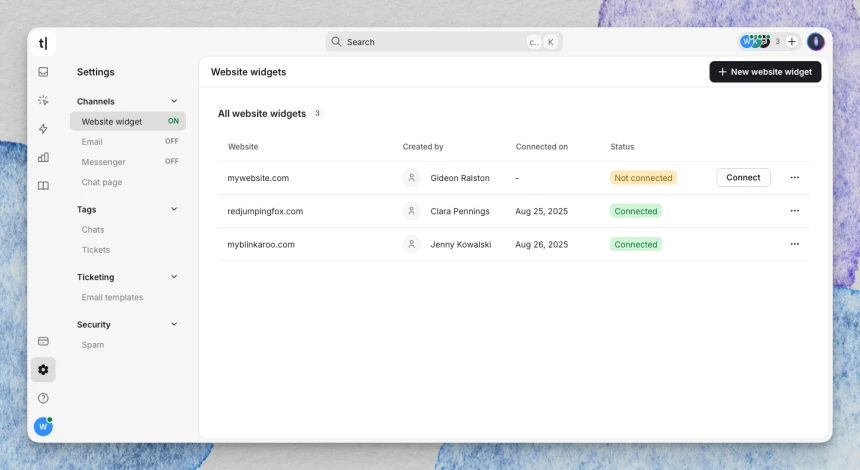The width and height of the screenshot is (860, 470).
Task: Click Clara Pennings' avatar icon
Action: pyautogui.click(x=411, y=211)
